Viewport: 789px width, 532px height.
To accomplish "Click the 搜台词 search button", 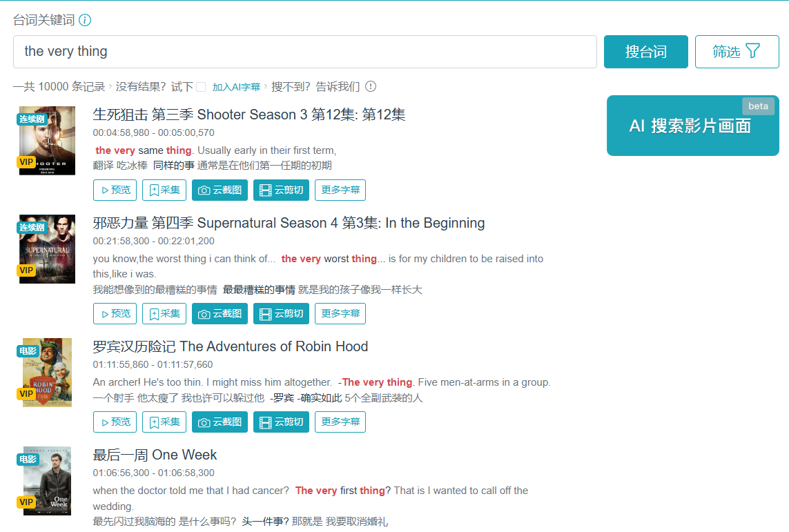I will point(645,51).
